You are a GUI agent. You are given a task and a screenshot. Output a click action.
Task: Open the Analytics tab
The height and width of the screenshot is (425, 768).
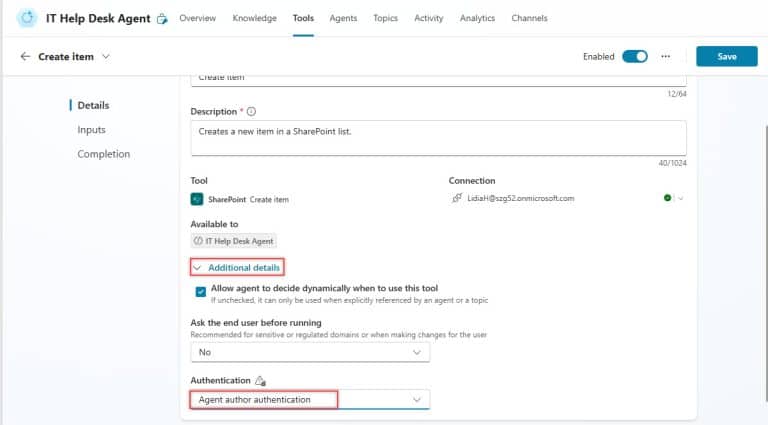tap(477, 18)
